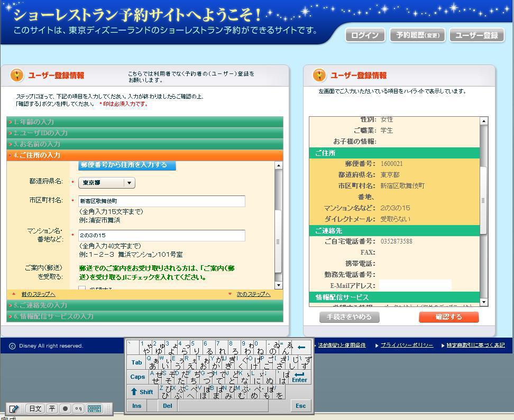Tap the を (/) key on soft keyboard
514x420 pixels.
pos(279,392)
